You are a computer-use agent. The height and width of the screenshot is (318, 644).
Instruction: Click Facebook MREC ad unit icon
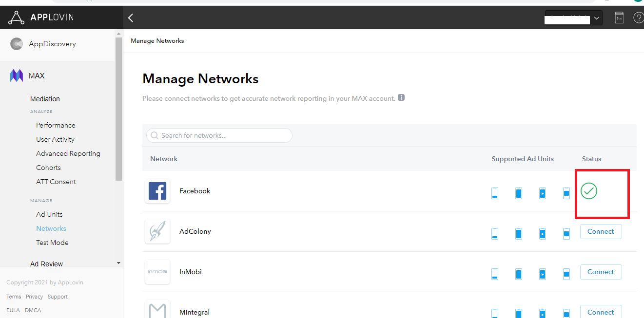click(x=566, y=193)
